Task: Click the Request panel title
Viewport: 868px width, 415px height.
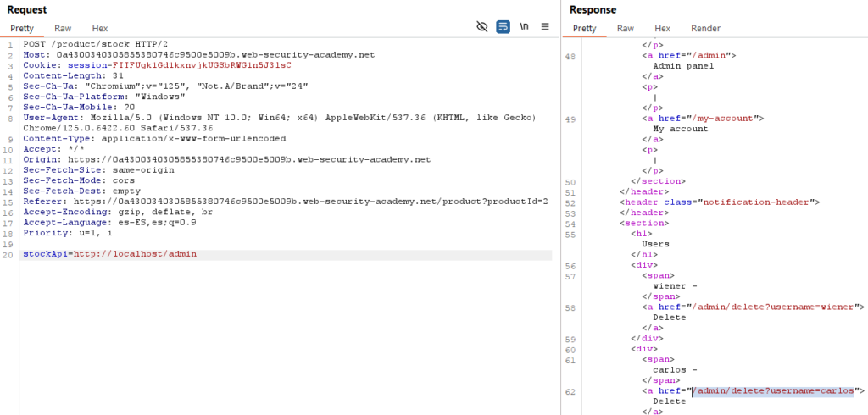Action: (x=26, y=10)
